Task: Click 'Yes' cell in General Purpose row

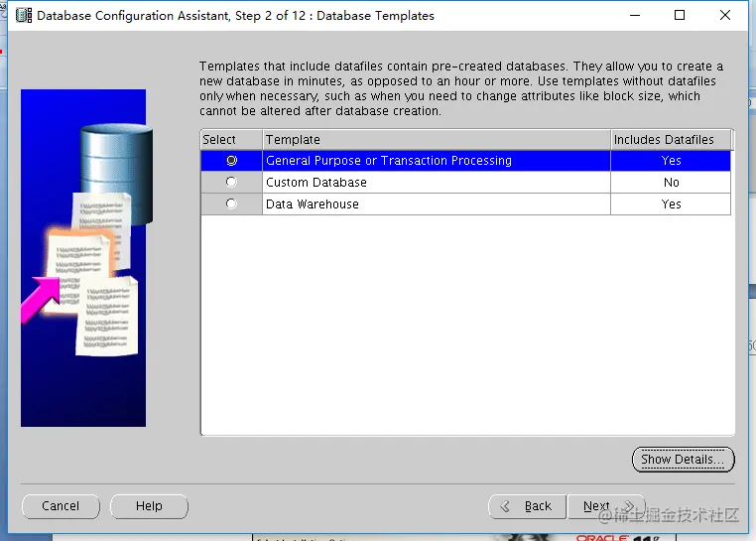Action: pyautogui.click(x=671, y=161)
